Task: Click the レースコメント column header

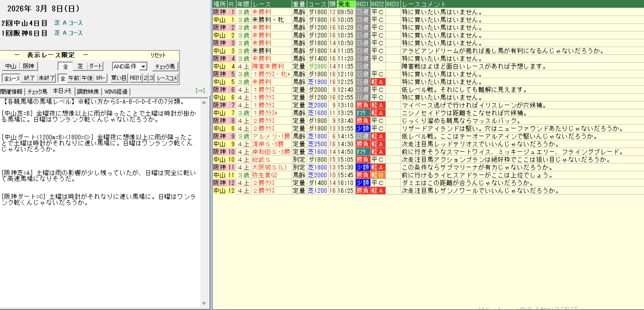Action: [424, 4]
